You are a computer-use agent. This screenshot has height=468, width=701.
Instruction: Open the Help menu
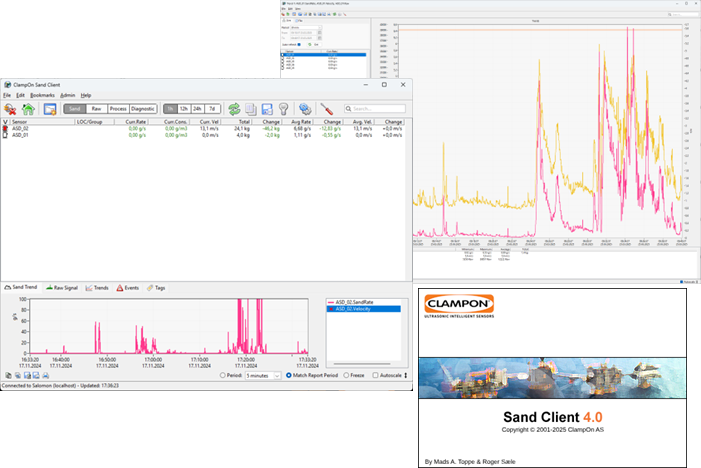(86, 95)
